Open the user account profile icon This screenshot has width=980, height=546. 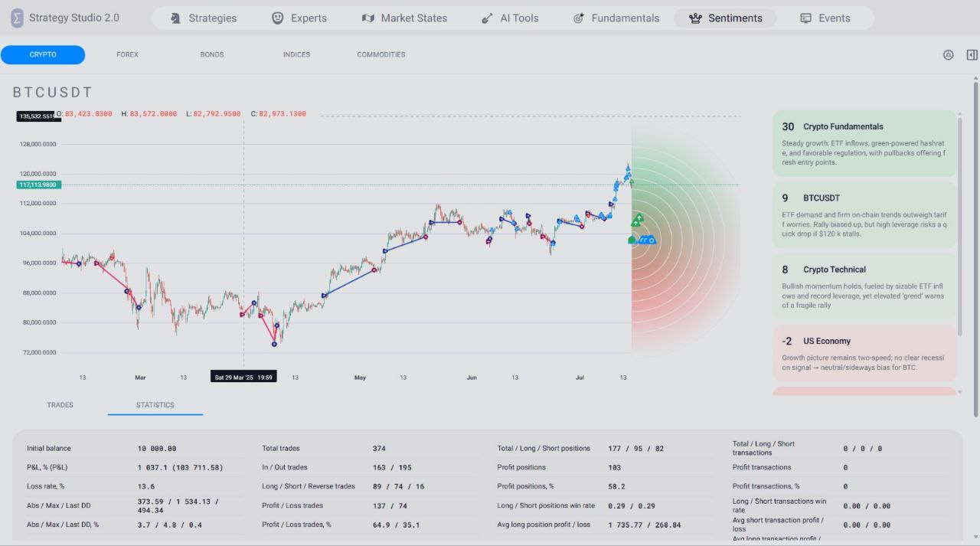click(948, 55)
